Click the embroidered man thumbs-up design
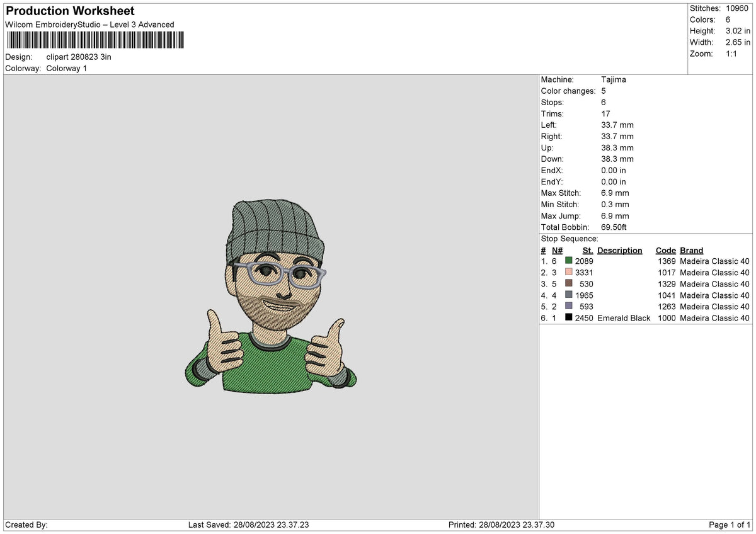756x534 pixels. 271,296
